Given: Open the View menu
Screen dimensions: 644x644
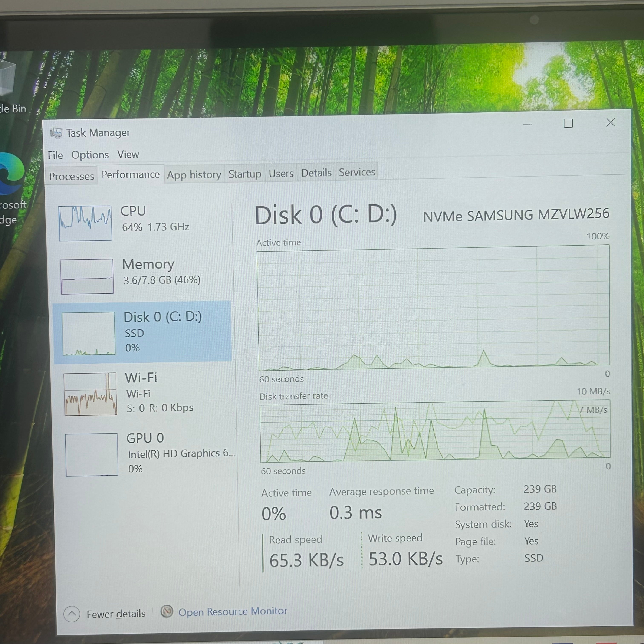Looking at the screenshot, I should click(x=128, y=154).
